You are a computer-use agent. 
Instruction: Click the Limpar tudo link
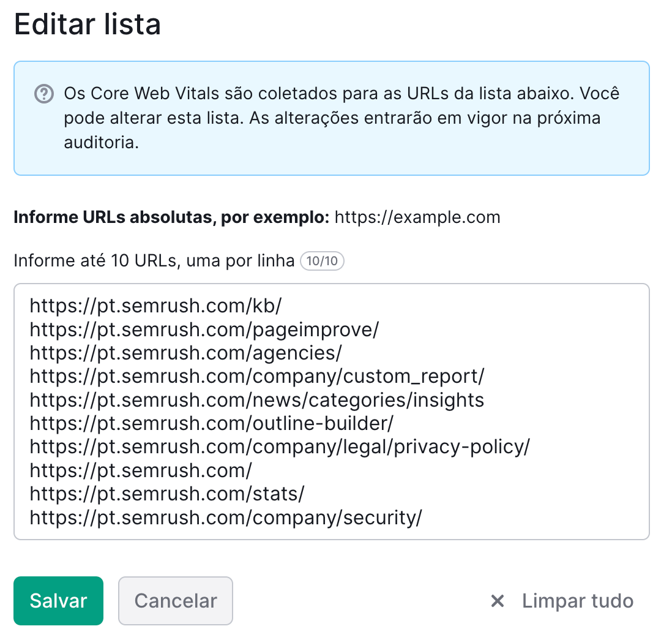(x=577, y=601)
